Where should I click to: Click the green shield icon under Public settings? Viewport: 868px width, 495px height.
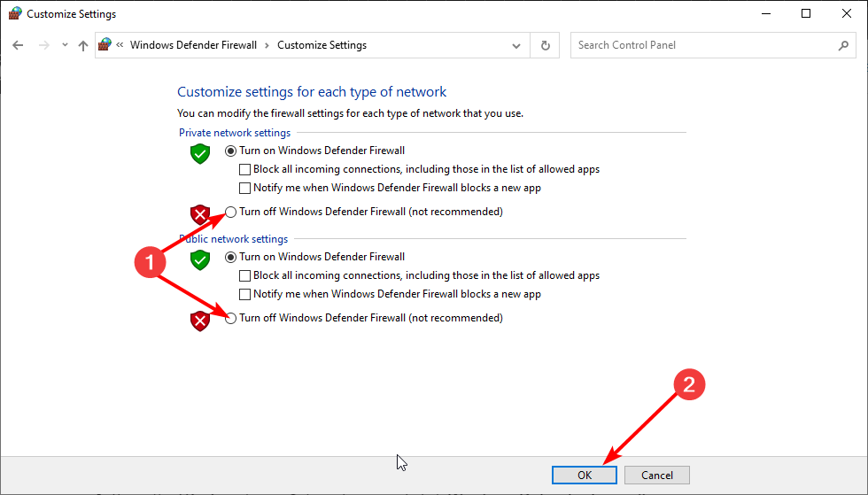click(200, 259)
